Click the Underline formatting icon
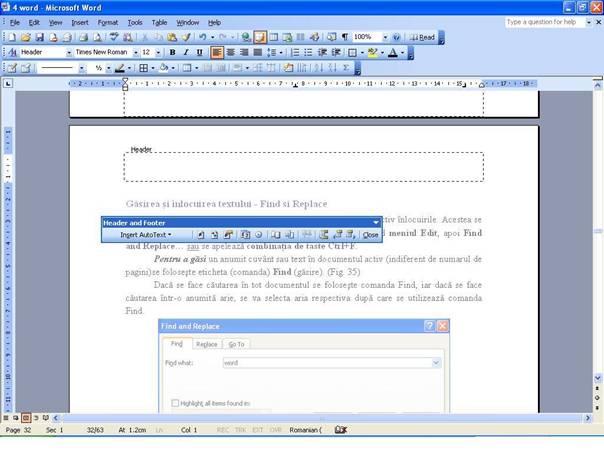Viewport: 604px width, 453px height. pos(198,52)
